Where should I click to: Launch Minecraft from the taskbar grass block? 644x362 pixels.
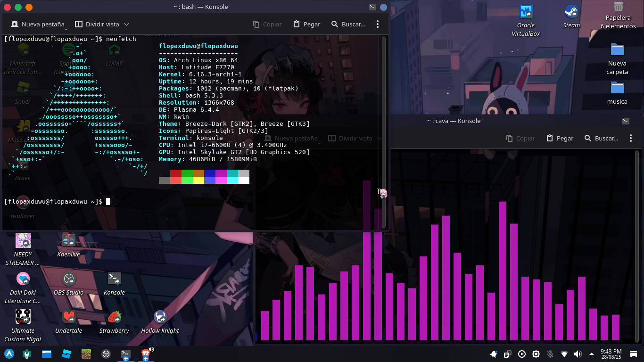[86, 354]
